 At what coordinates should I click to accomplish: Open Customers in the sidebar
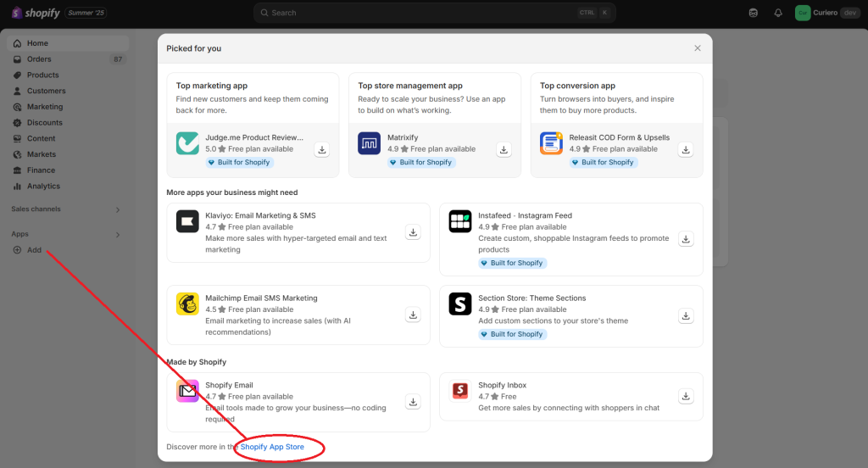(x=68, y=91)
